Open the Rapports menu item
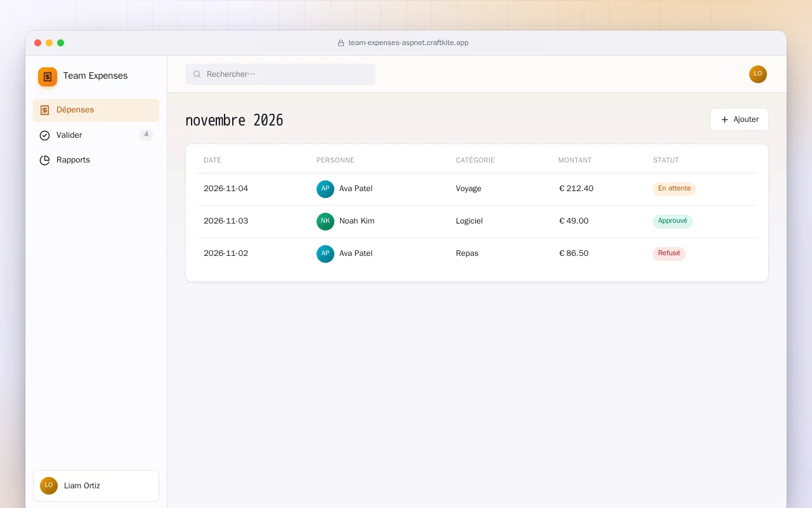The image size is (812, 508). 96,160
